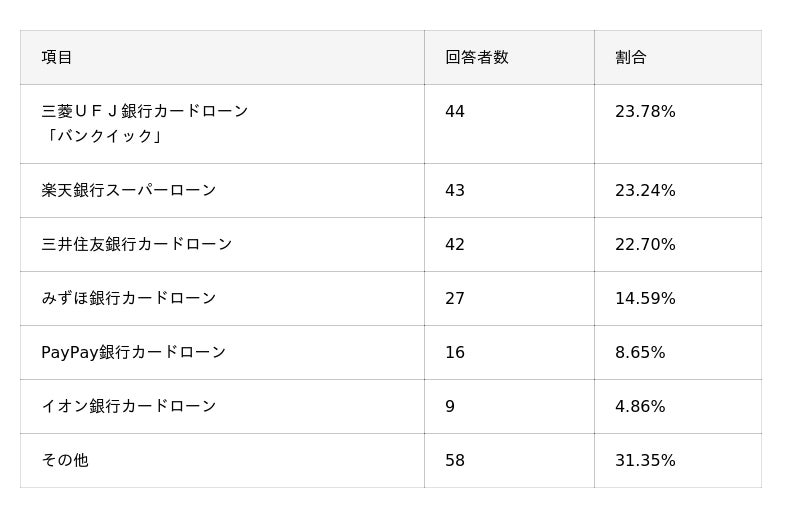Click the 楽天銀行スーパーローン row label
The width and height of the screenshot is (800, 518).
coord(129,190)
